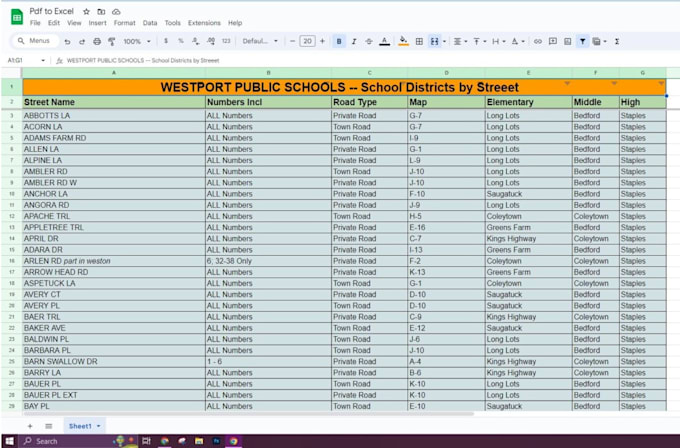Open the fill color picker

click(x=403, y=42)
